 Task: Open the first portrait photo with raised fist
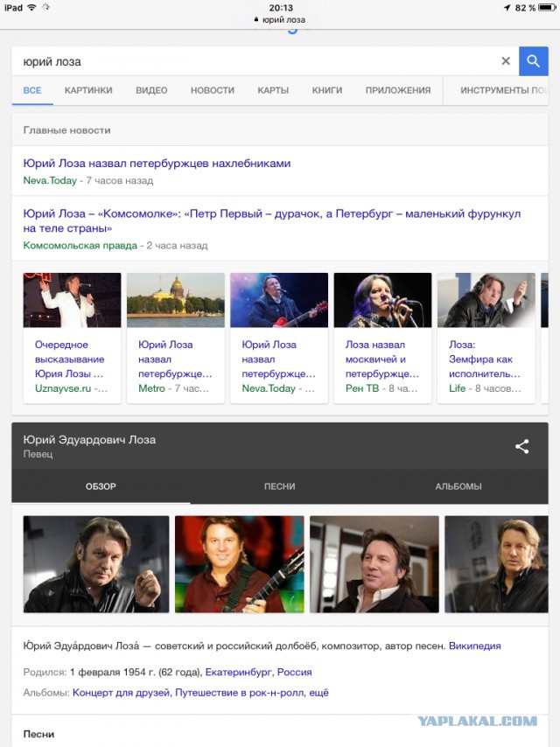[96, 564]
